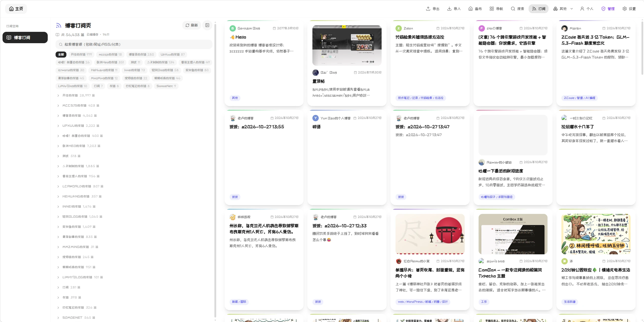The image size is (644, 322).
Task: Select the 订阅 subscription tab
Action: (x=538, y=9)
